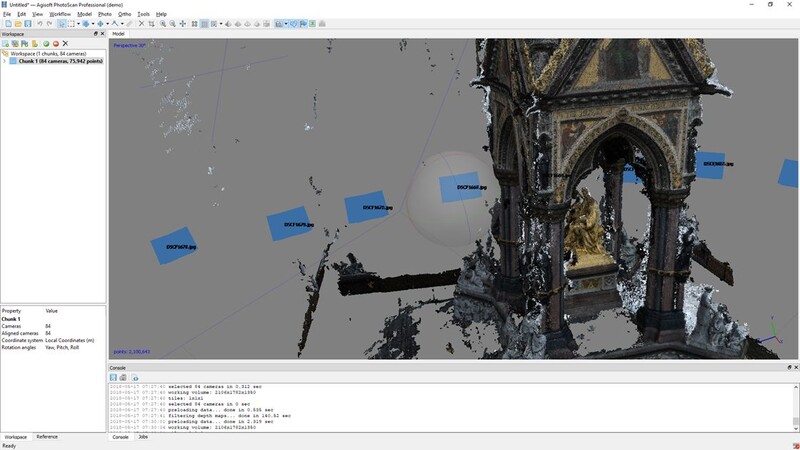Image resolution: width=800 pixels, height=450 pixels.
Task: Open the Move Object dropdown arrow
Action: pos(107,23)
